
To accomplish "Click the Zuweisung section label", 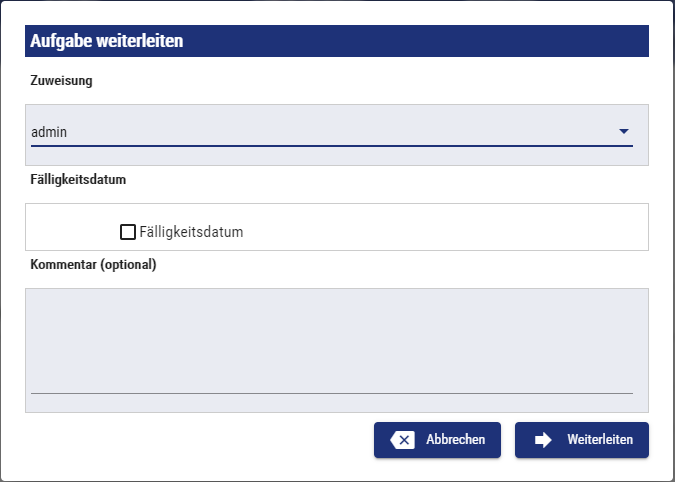I will click(62, 81).
